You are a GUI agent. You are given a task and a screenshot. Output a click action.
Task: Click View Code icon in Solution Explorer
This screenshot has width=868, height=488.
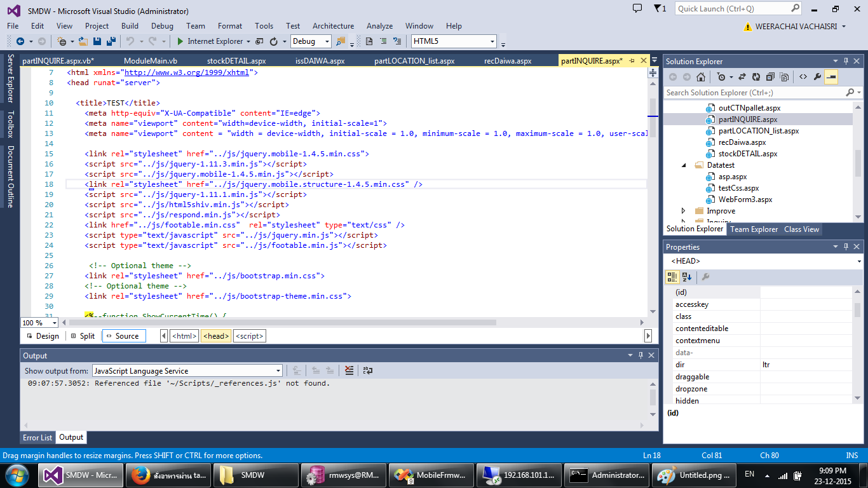tap(803, 77)
